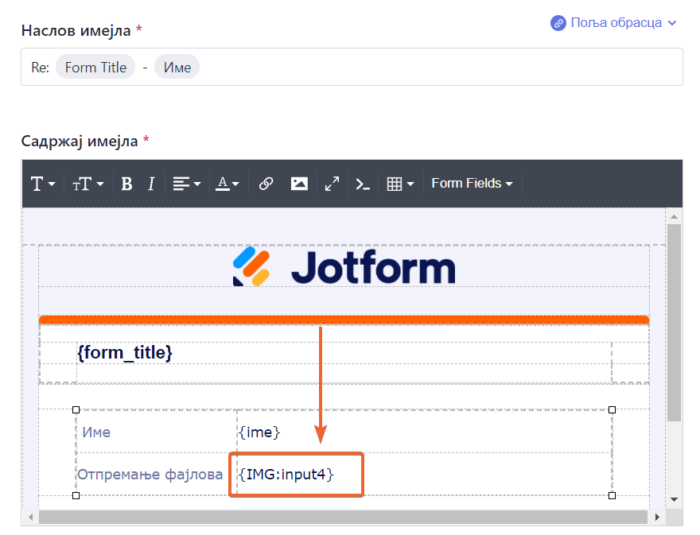
Task: Focus the Наслов имејла subject field
Action: coord(352,67)
